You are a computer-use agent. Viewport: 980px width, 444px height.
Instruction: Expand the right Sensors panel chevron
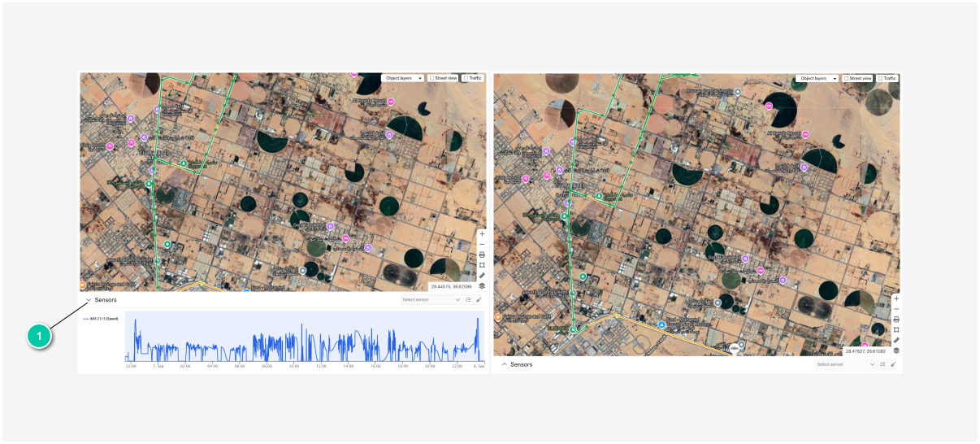504,364
